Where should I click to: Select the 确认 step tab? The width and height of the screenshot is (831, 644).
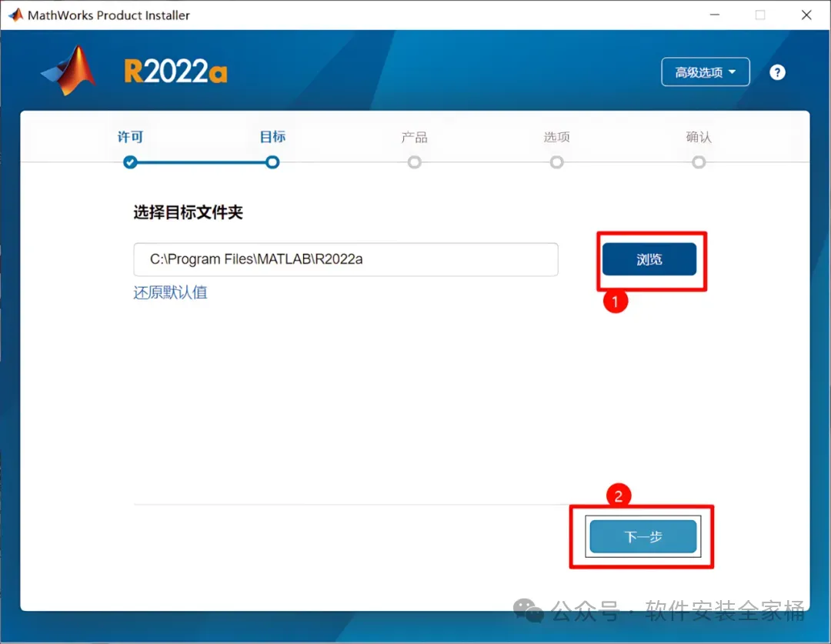699,137
